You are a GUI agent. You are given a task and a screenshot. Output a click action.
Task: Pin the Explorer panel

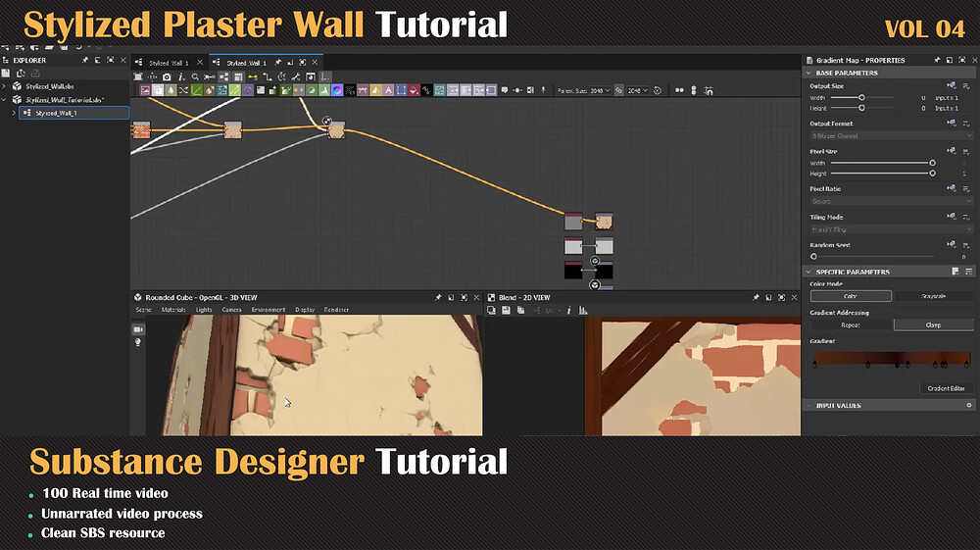coord(85,60)
